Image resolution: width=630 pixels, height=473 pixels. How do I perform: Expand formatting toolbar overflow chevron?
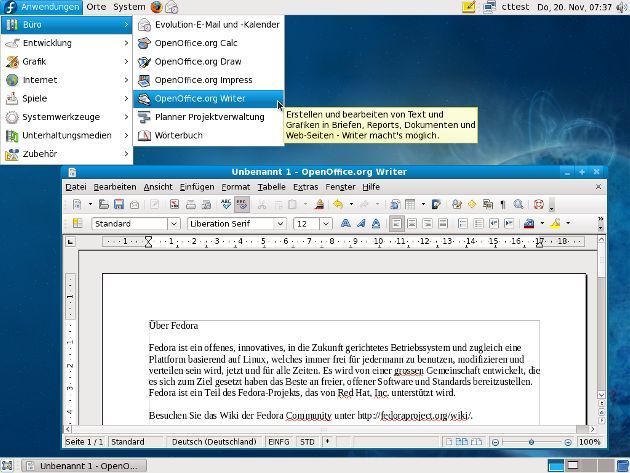600,219
